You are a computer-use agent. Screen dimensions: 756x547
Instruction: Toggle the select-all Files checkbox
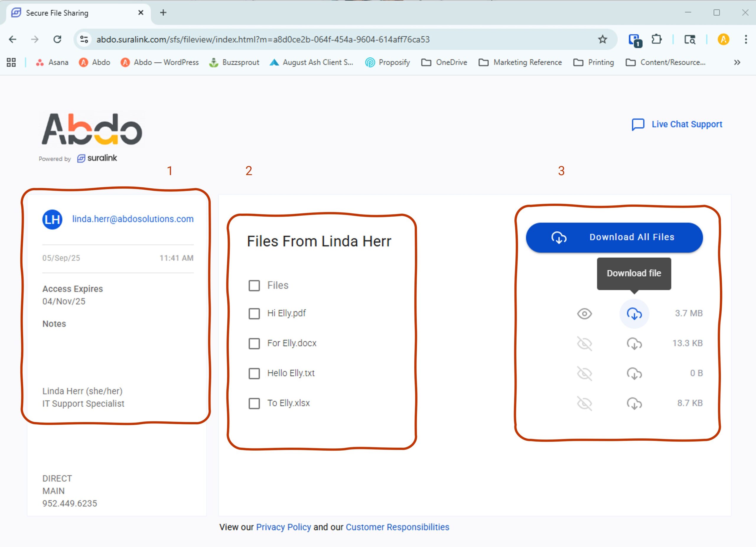pyautogui.click(x=254, y=285)
